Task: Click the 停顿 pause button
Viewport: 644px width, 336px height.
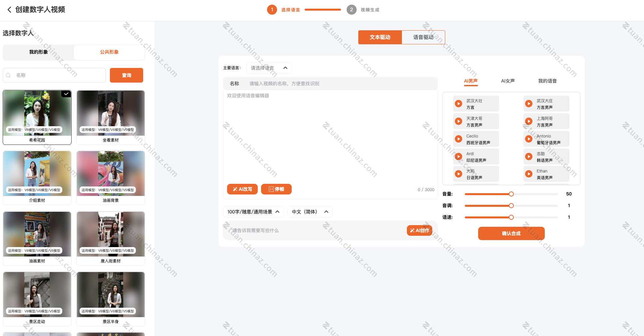Action: pos(276,189)
